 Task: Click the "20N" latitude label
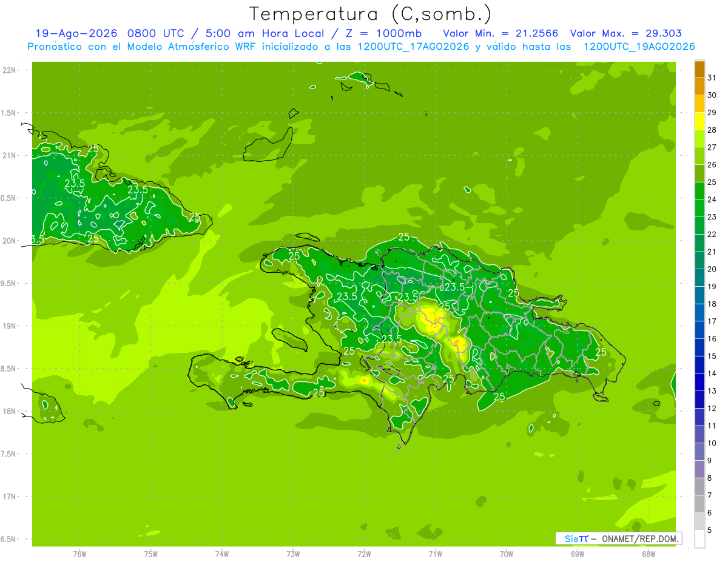(10, 241)
